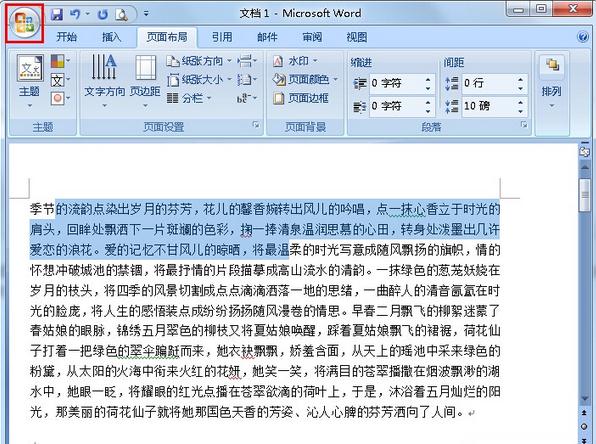Open Word help question mark
The height and width of the screenshot is (444, 596).
[x=583, y=37]
